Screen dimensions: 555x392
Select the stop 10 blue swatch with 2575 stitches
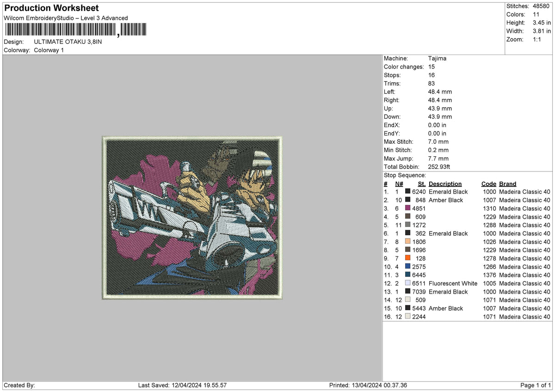(407, 267)
